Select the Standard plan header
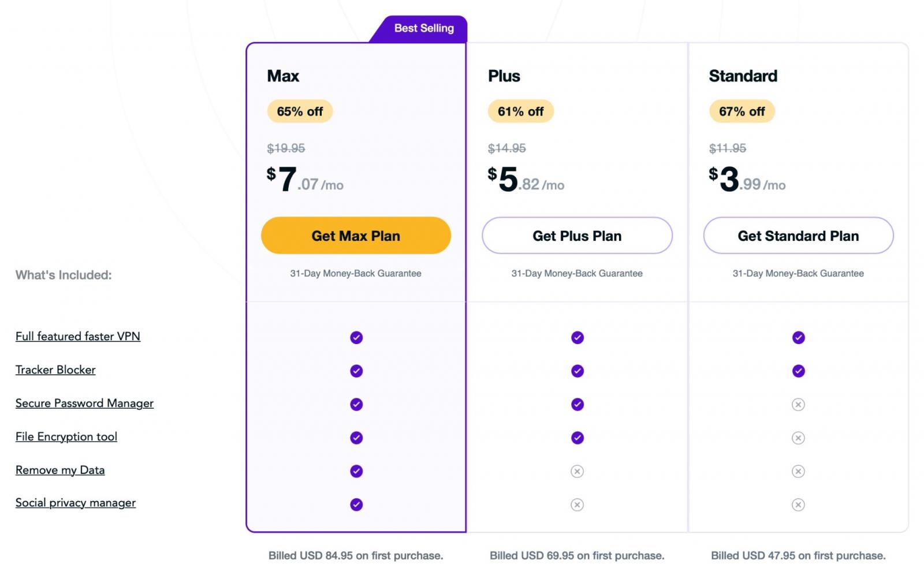 (x=743, y=76)
